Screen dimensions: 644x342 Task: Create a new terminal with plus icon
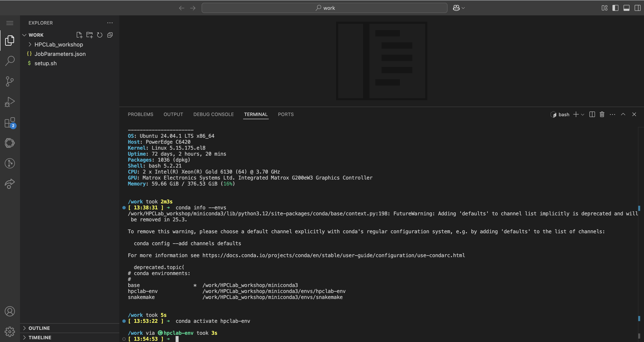tap(576, 114)
